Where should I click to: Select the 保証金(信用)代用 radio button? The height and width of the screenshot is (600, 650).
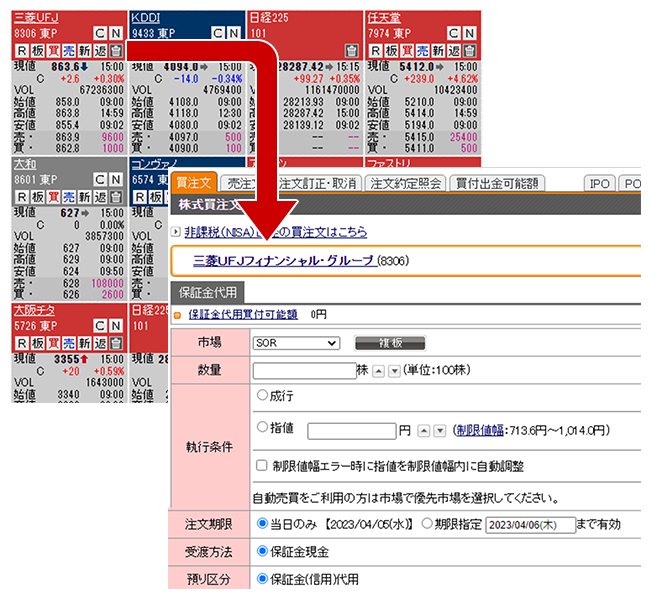tap(262, 578)
